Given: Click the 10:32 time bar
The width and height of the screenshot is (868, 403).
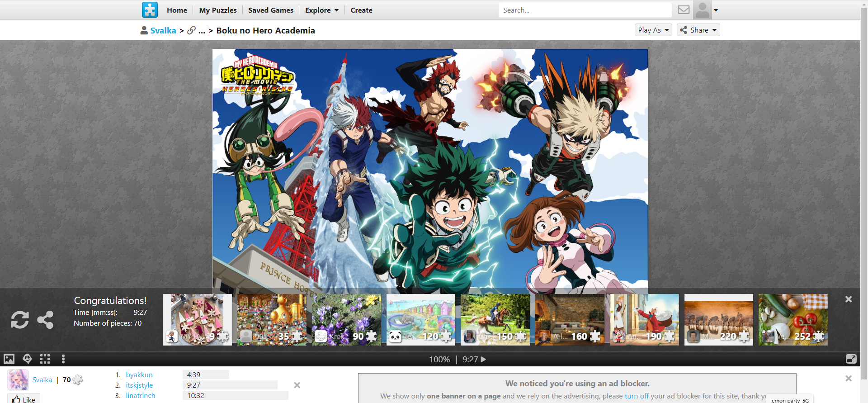Looking at the screenshot, I should pos(235,396).
